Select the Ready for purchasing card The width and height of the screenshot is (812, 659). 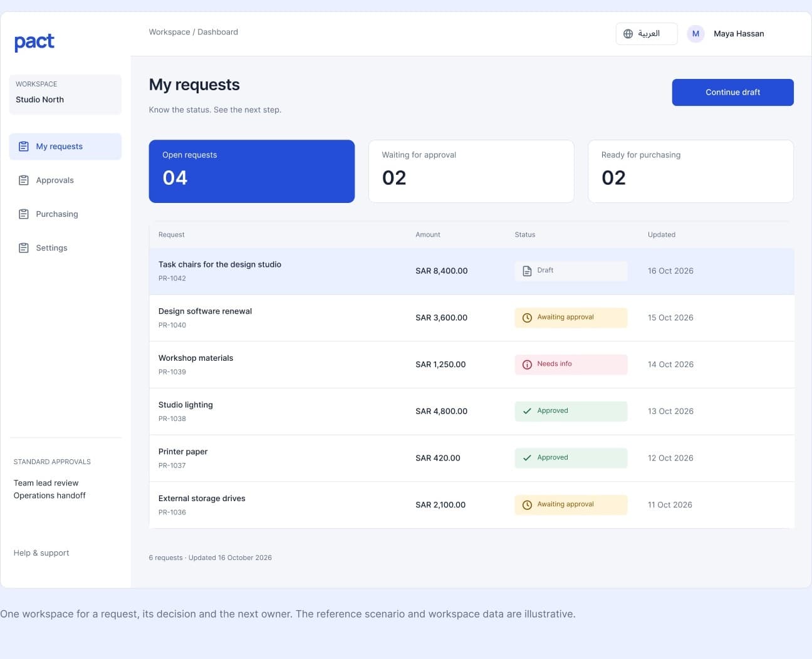coord(690,171)
